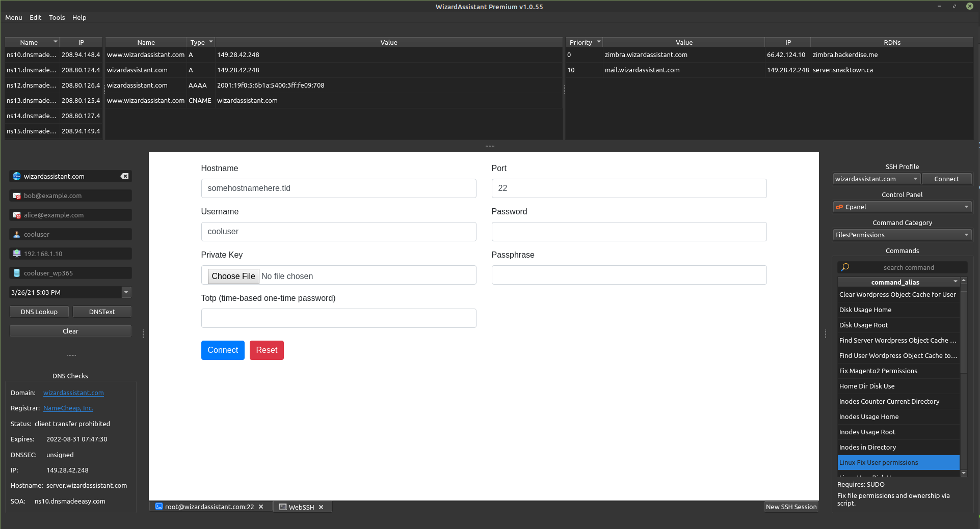Open the FilesPermissions Command Category dropdown
980x529 pixels.
coord(966,235)
